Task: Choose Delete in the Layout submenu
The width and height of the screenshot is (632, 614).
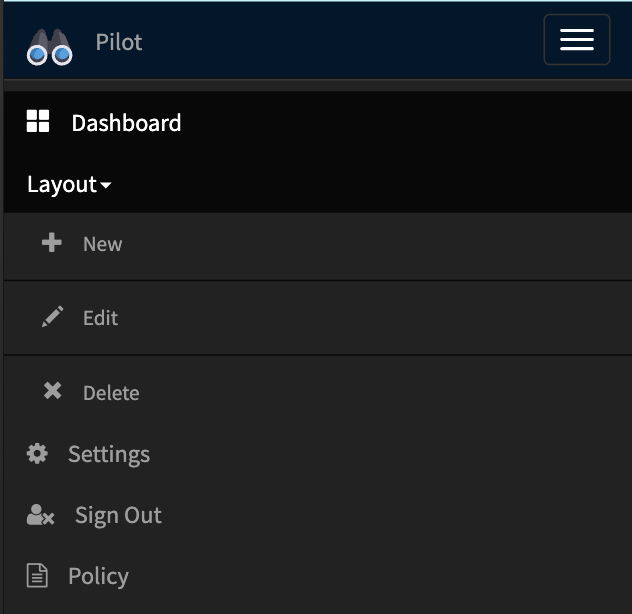Action: [111, 393]
